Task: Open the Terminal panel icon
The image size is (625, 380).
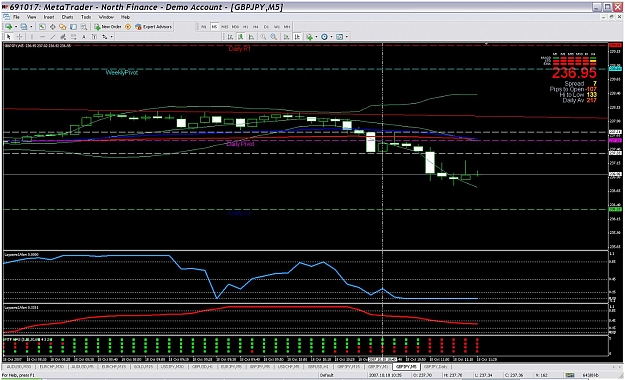Action: pyautogui.click(x=73, y=27)
